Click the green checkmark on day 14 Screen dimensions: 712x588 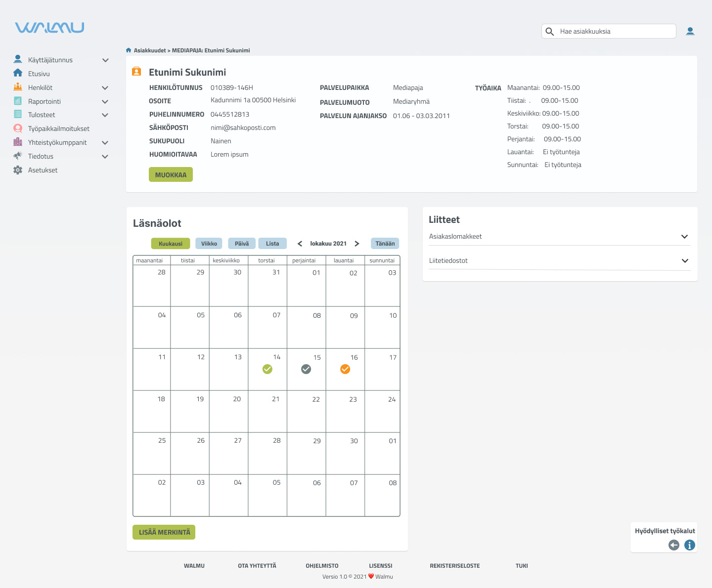tap(267, 369)
